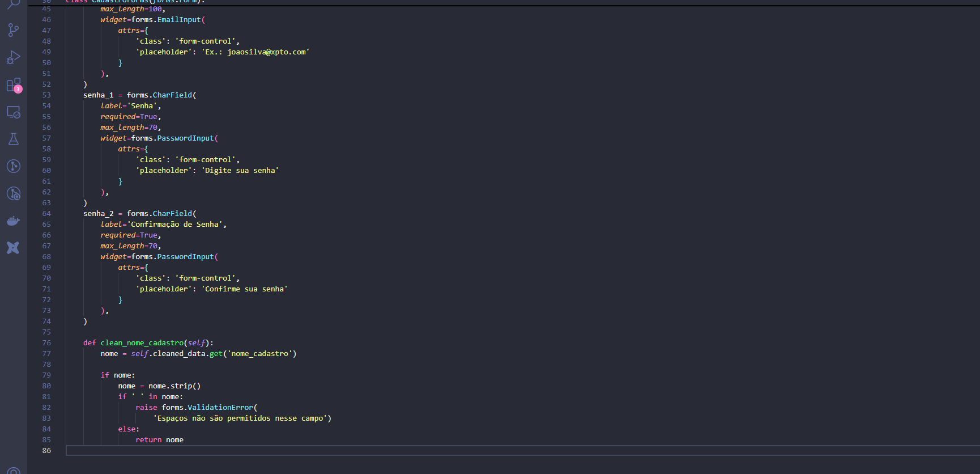Screen dimensions: 980x474
Task: Click 'max_length=100' on line 45
Action: tap(131, 9)
